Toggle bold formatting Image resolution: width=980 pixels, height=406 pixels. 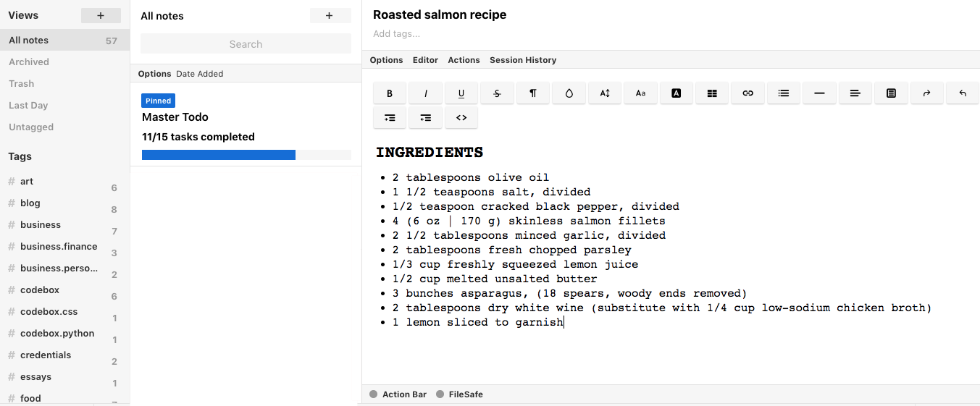390,93
